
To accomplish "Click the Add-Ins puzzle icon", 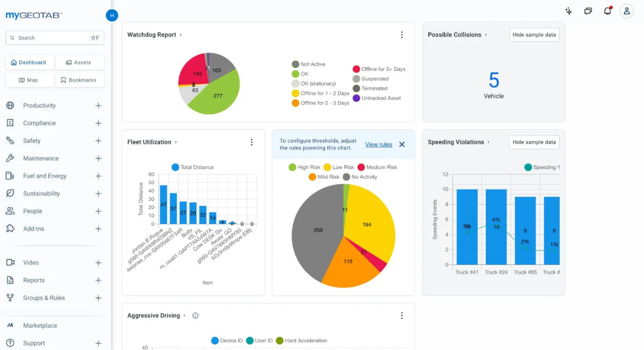I will click(10, 228).
